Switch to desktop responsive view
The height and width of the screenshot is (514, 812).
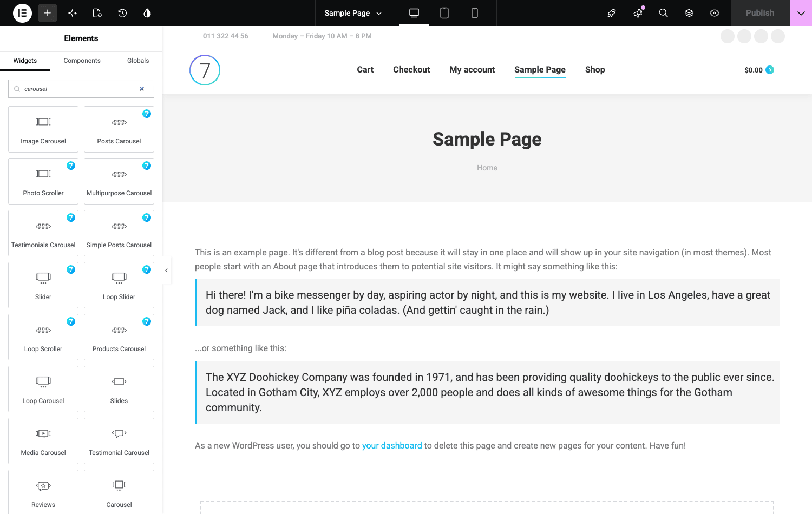click(x=414, y=13)
